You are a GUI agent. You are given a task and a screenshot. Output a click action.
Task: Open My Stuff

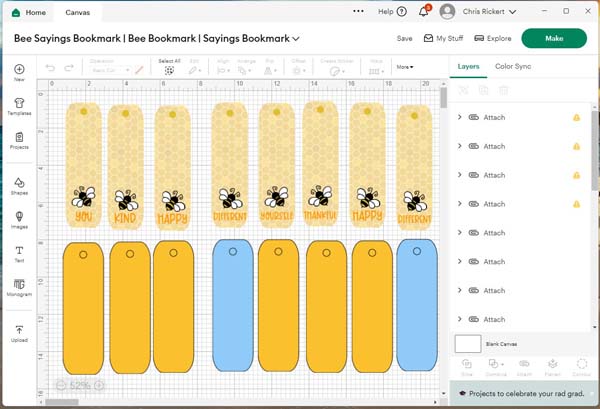[443, 38]
